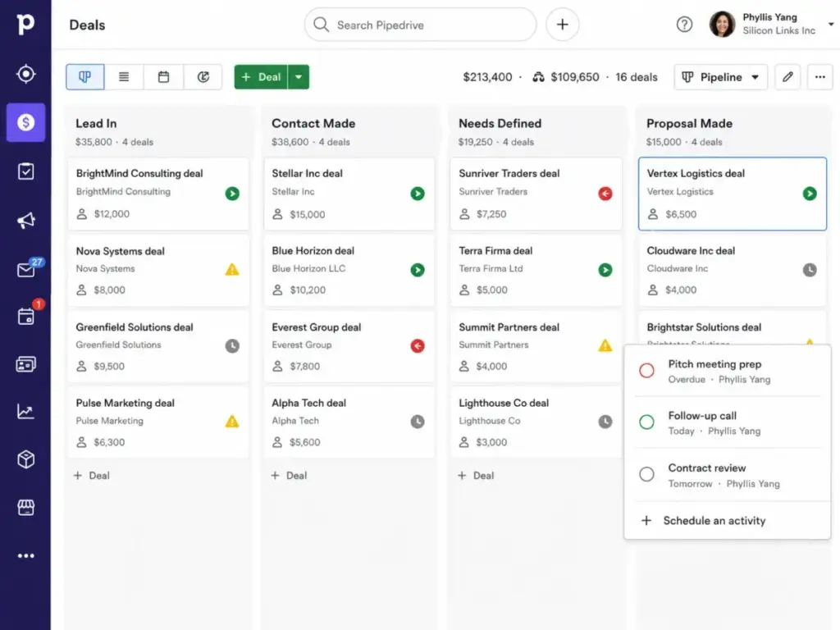The width and height of the screenshot is (840, 630).
Task: Click person icon on Nova Systems deal
Action: [81, 290]
